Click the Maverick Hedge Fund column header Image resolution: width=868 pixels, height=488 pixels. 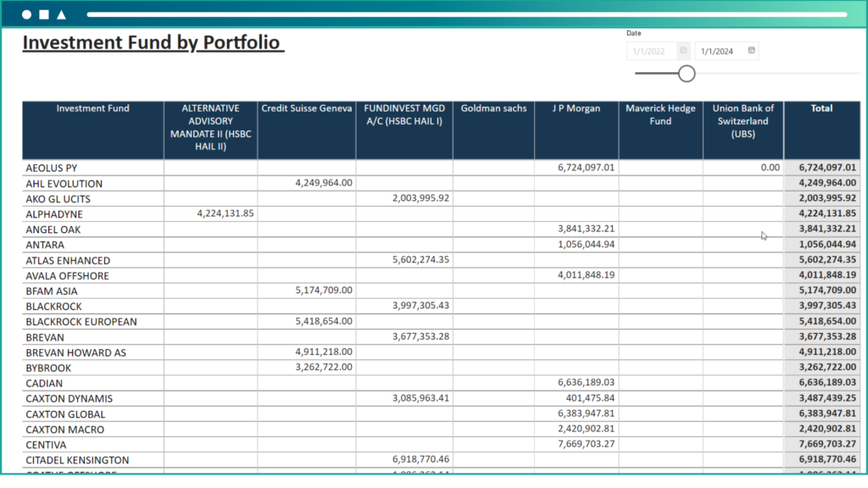[660, 114]
